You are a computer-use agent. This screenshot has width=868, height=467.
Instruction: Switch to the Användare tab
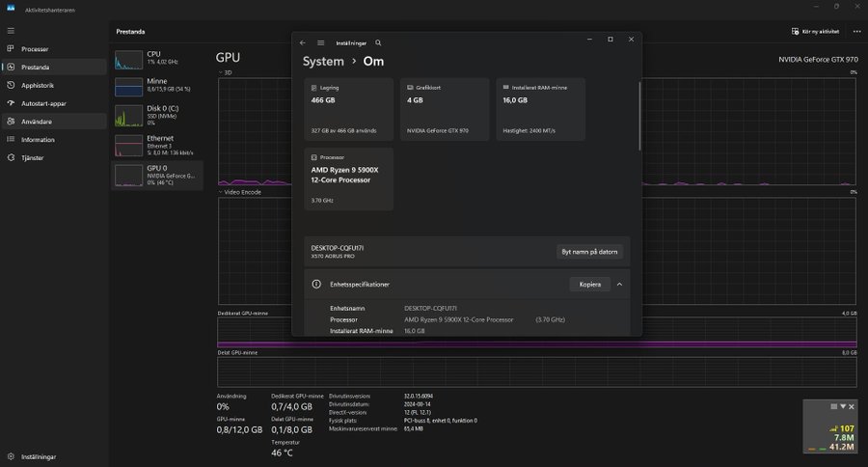(x=37, y=122)
